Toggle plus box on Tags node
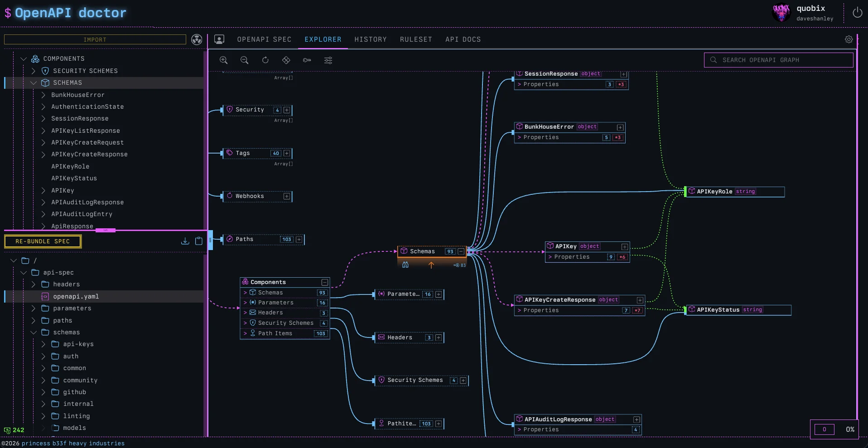The height and width of the screenshot is (448, 868). coord(287,154)
